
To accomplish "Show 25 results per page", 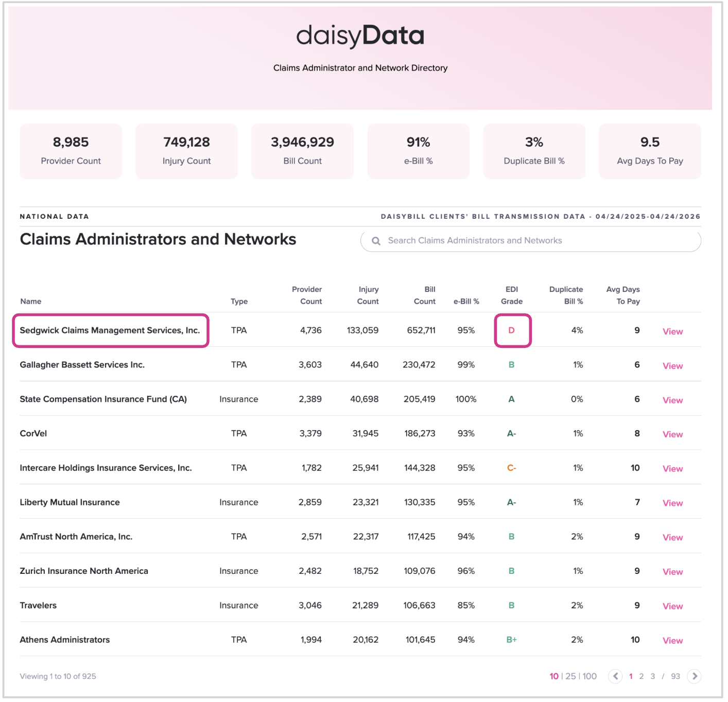I will [570, 676].
